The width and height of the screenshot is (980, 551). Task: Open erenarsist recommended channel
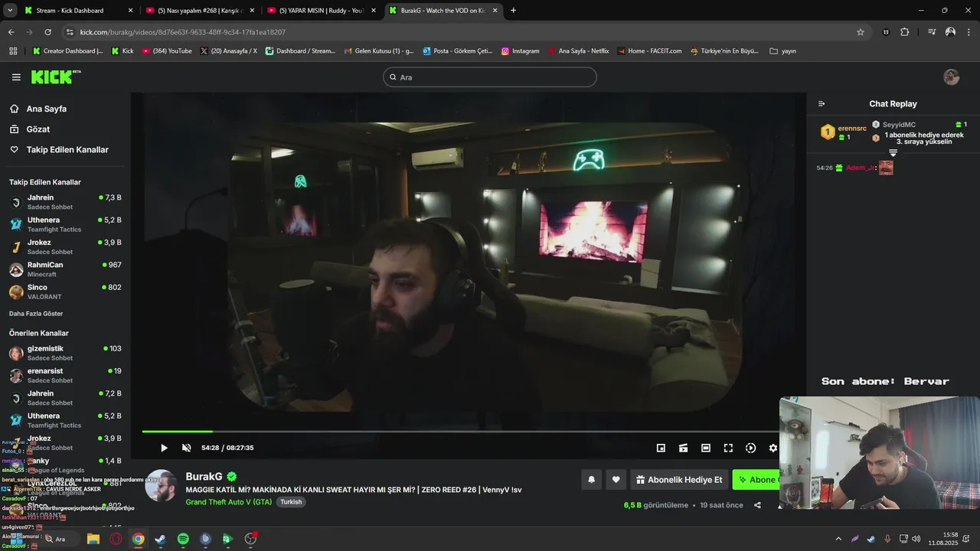pyautogui.click(x=64, y=376)
